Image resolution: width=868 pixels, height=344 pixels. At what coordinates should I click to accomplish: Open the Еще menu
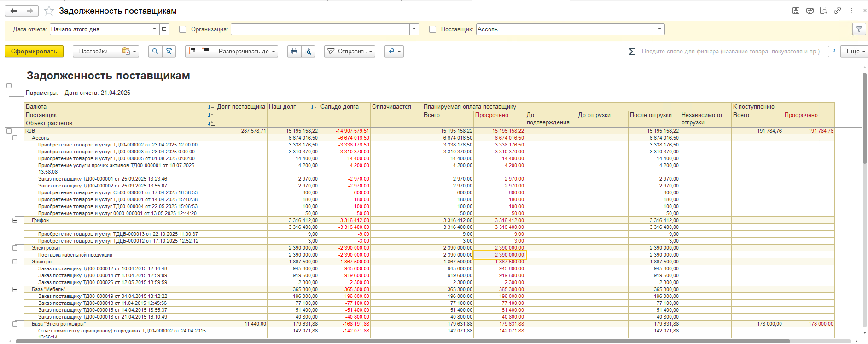(856, 51)
